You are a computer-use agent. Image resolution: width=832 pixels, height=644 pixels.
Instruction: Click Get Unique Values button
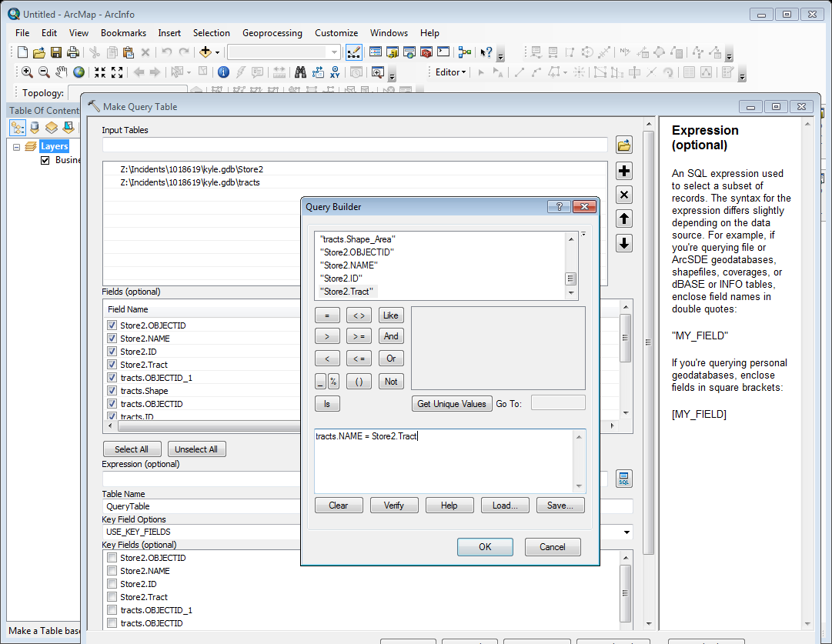[x=452, y=403]
